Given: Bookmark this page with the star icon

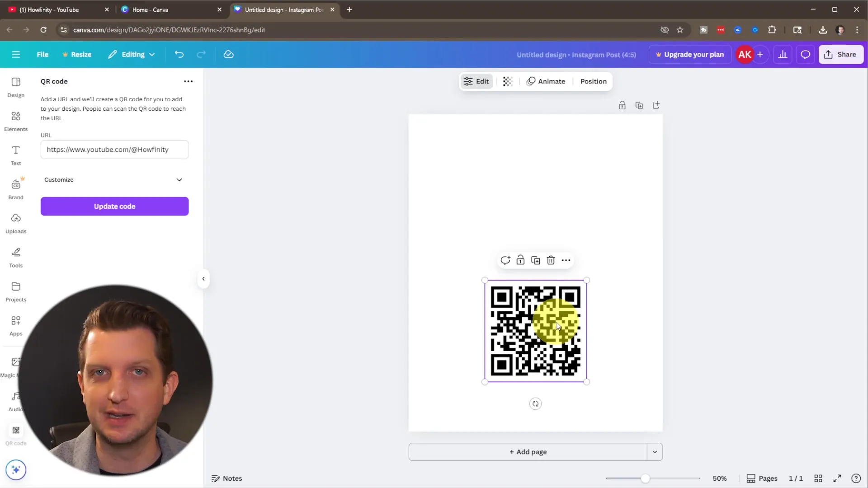Looking at the screenshot, I should click(x=680, y=30).
